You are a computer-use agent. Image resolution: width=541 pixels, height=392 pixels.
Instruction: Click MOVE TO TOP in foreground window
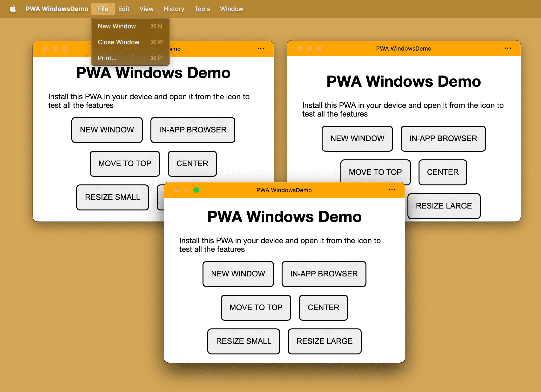(x=256, y=307)
